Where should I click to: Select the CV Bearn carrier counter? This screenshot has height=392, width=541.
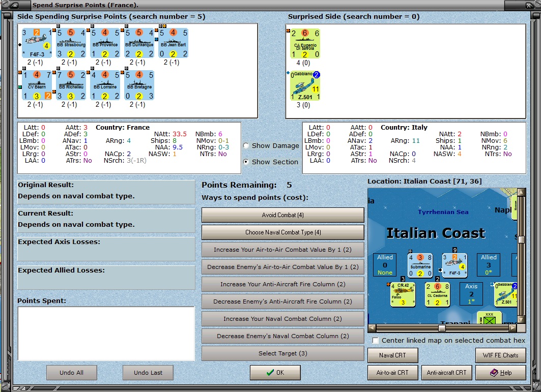tap(37, 85)
